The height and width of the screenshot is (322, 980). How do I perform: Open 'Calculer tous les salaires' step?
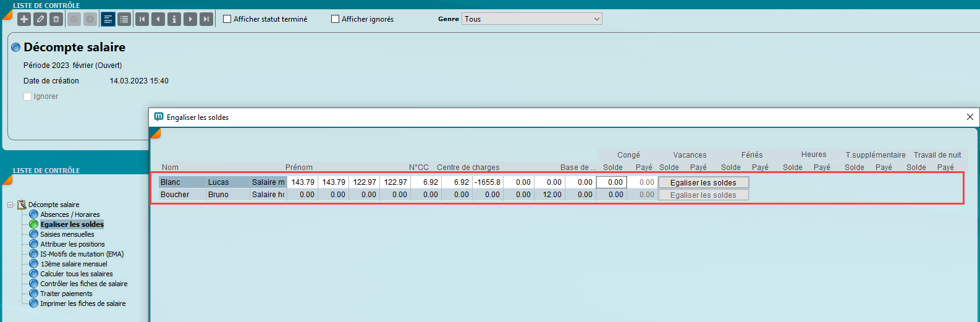tap(76, 274)
